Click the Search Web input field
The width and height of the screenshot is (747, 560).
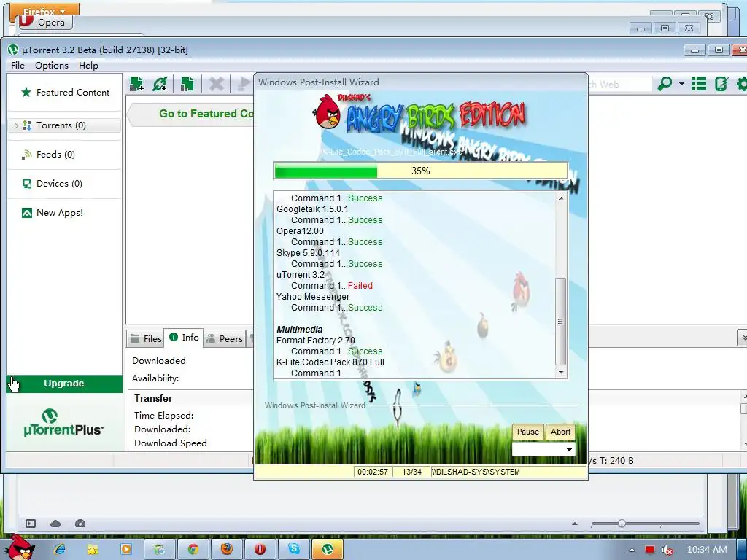[x=620, y=85]
